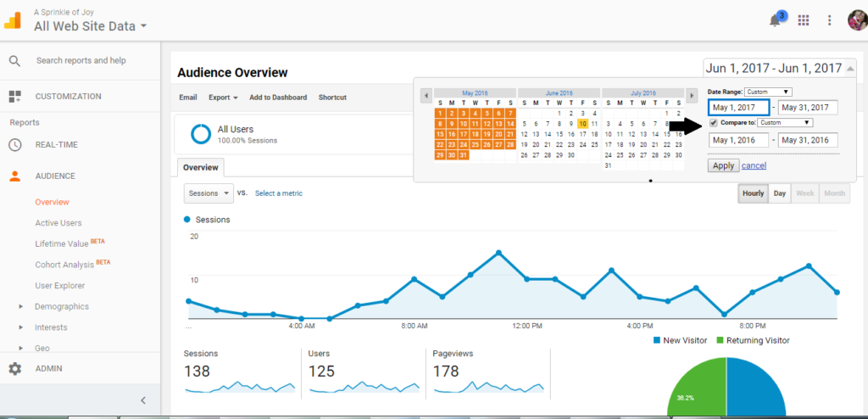This screenshot has width=868, height=419.
Task: Click the Customization dashboard icon
Action: (15, 97)
